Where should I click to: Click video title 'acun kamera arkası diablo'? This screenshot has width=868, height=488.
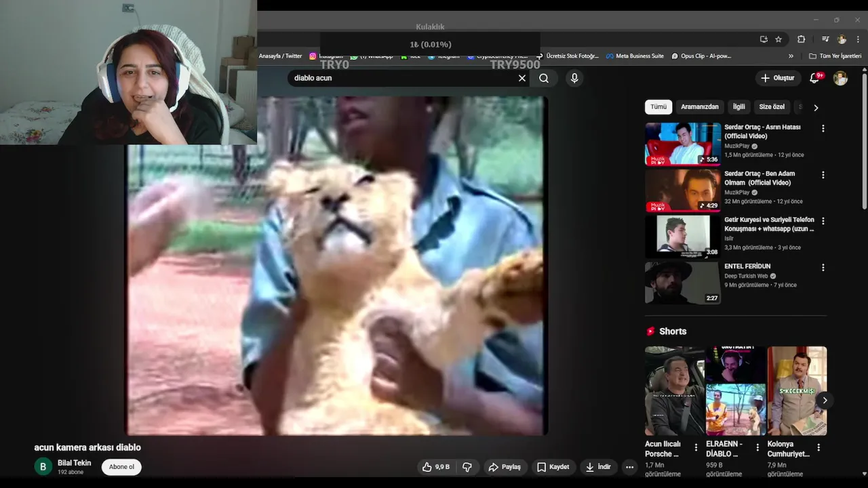point(87,447)
